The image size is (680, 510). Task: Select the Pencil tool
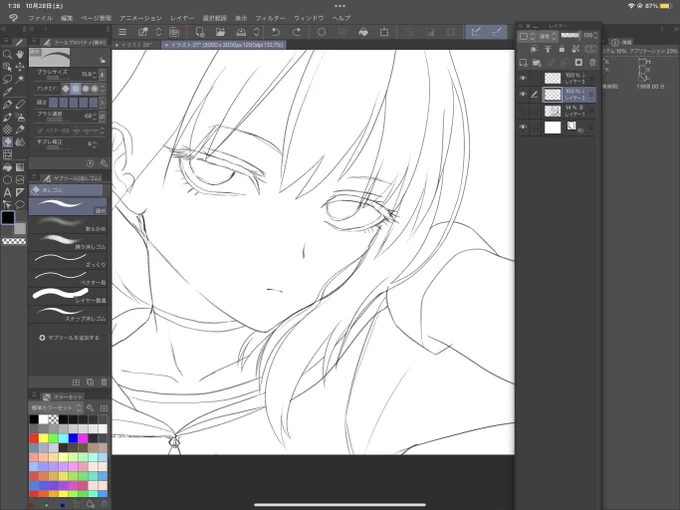[20, 105]
